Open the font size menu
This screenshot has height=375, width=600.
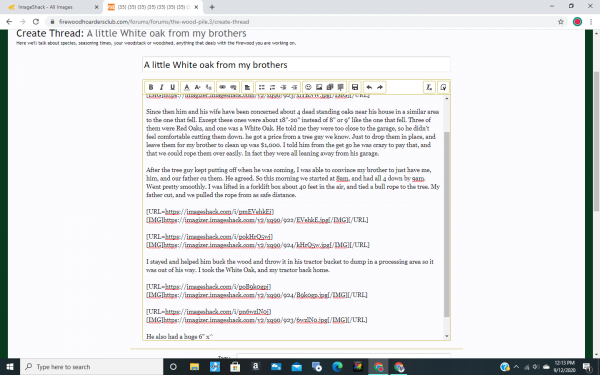pos(197,87)
